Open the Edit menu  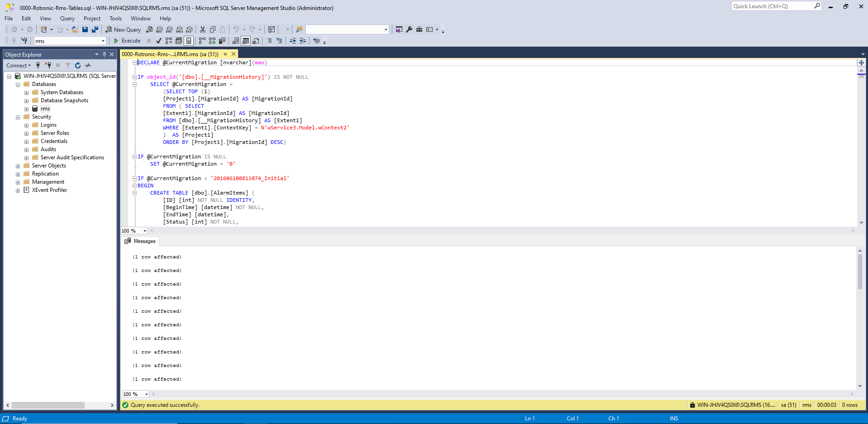(26, 19)
